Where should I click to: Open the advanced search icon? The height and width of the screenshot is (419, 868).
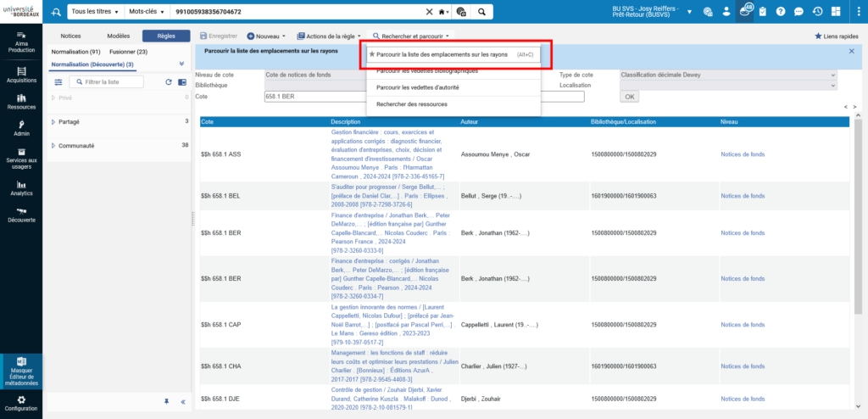tap(462, 12)
